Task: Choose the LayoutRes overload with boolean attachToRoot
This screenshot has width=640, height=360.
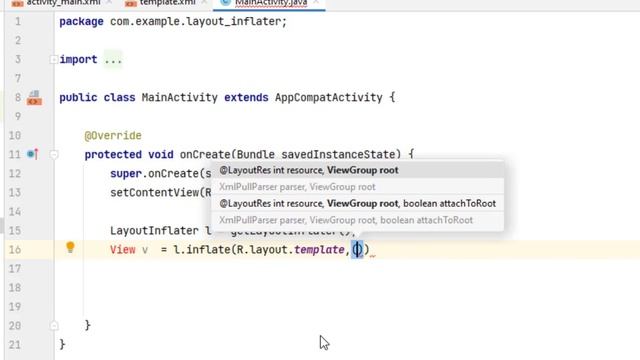Action: click(357, 204)
